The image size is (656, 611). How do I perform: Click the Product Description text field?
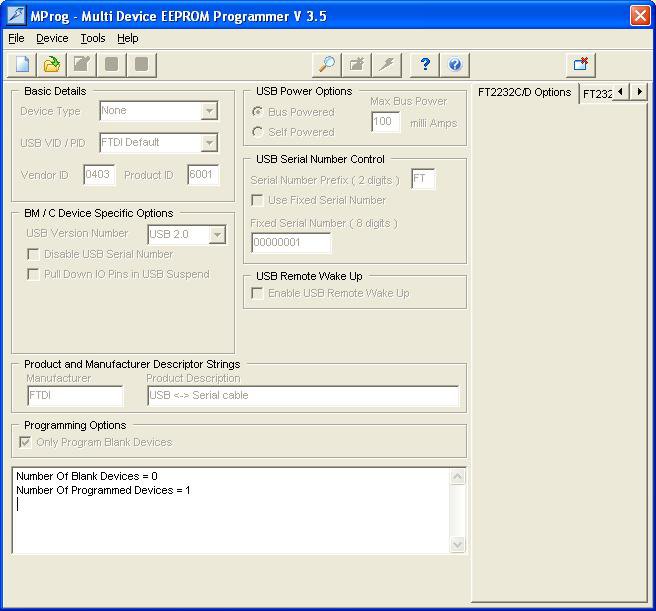tap(303, 395)
